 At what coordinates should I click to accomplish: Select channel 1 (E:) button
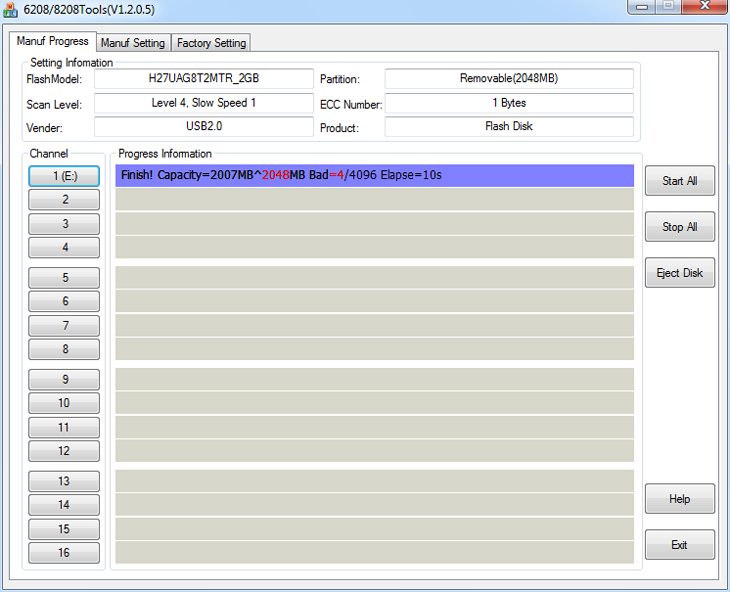pos(65,176)
